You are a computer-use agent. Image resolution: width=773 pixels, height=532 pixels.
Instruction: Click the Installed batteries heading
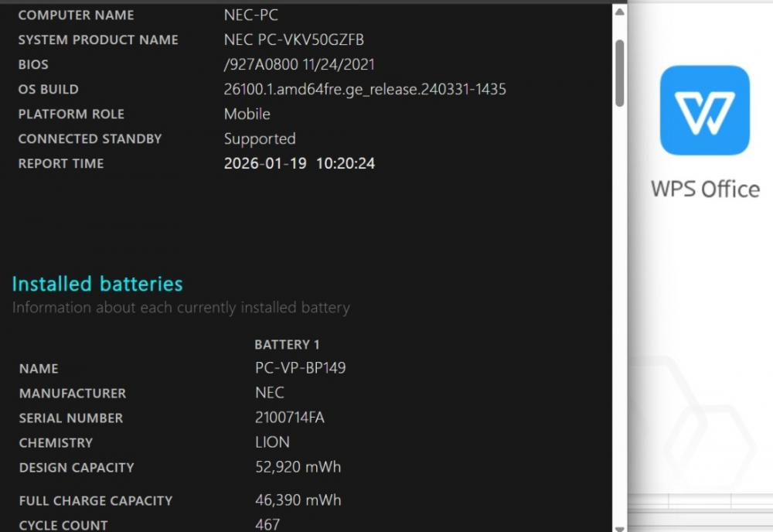pyautogui.click(x=97, y=284)
